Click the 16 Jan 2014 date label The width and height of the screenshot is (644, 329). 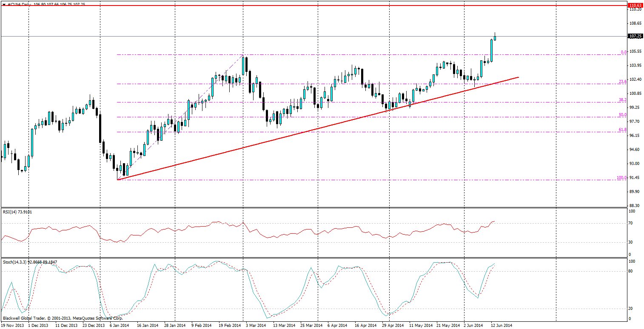pos(147,326)
